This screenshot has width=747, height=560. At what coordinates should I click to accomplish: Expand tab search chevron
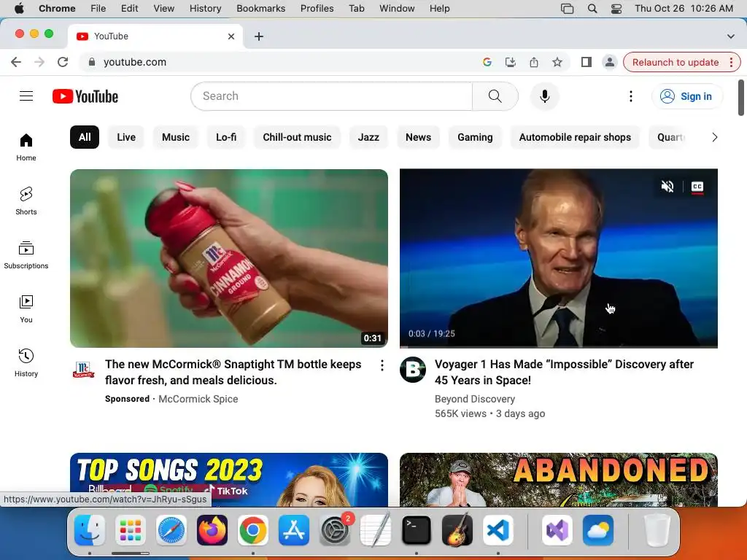(730, 36)
